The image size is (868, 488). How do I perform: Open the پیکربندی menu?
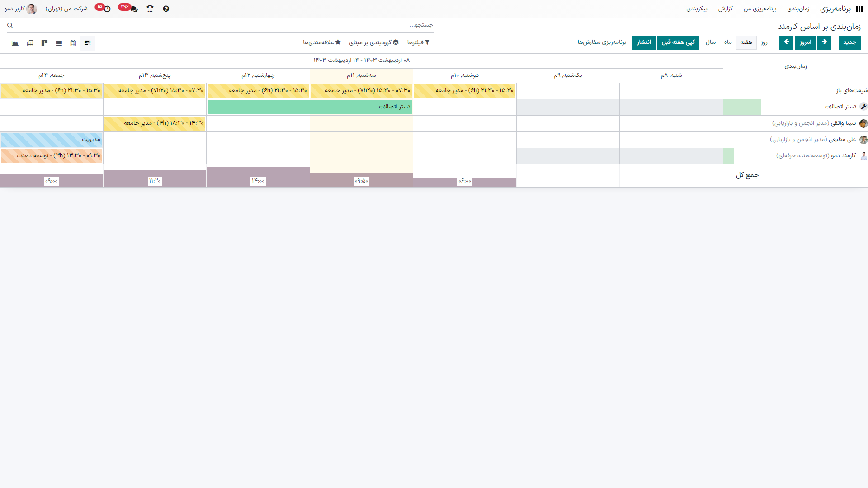pyautogui.click(x=697, y=9)
